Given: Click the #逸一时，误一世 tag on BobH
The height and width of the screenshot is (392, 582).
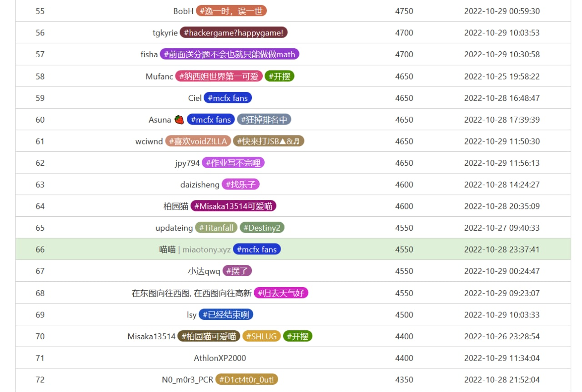Looking at the screenshot, I should point(231,11).
